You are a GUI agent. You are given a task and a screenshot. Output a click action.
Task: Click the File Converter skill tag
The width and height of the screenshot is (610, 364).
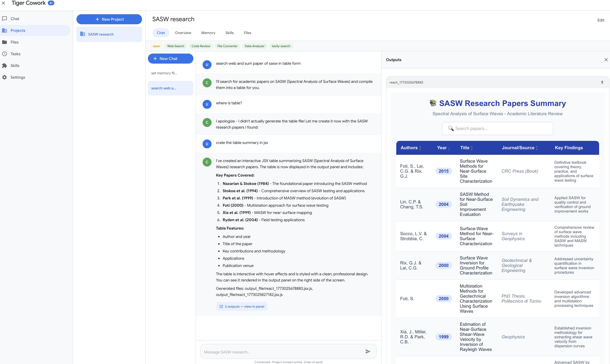[227, 46]
